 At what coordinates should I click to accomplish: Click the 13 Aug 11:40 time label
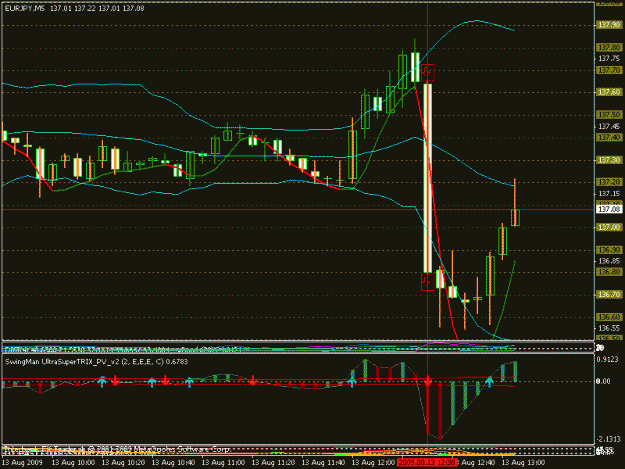pos(323,463)
